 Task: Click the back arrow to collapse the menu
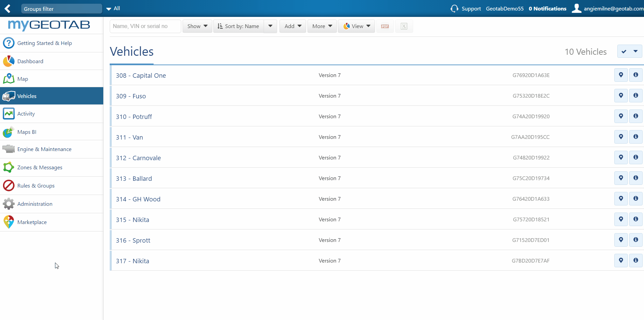tap(7, 8)
